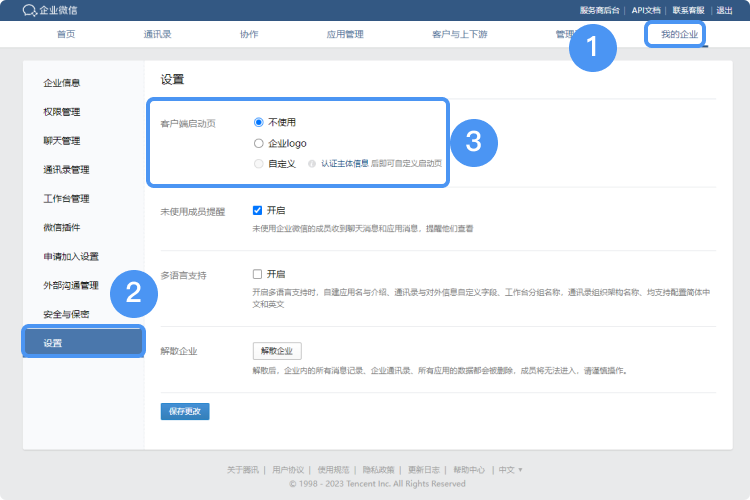Open 权限管理 in the sidebar

click(62, 111)
